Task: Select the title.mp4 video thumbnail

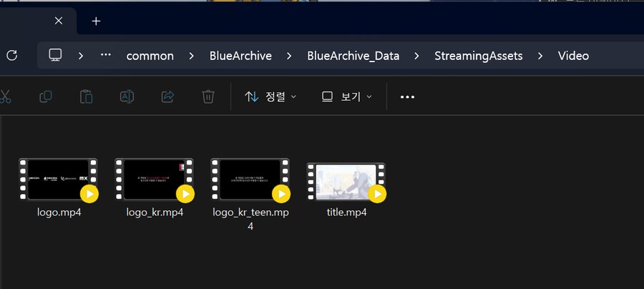Action: pos(346,182)
